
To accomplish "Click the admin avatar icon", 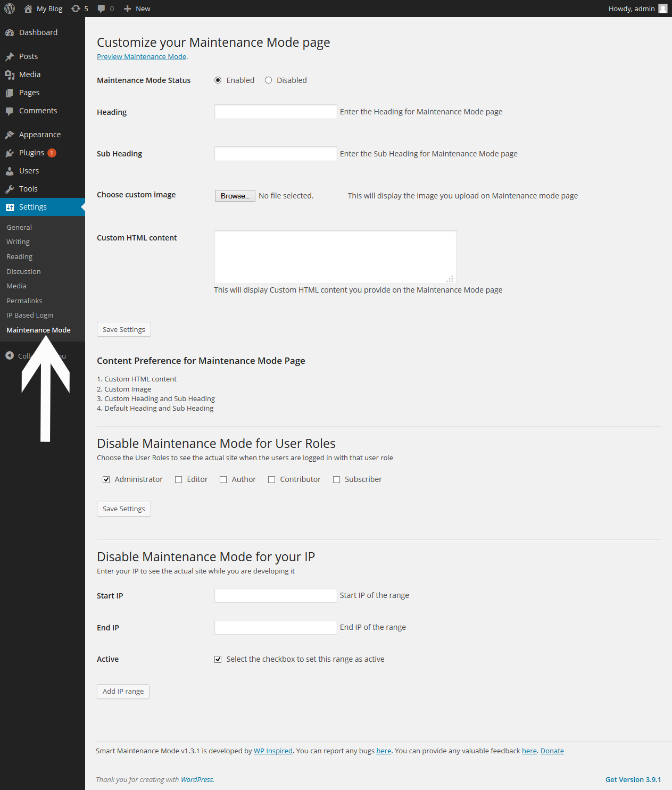I will pos(662,9).
